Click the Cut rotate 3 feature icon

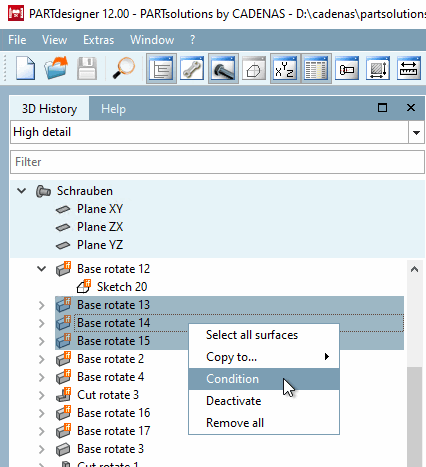(x=63, y=395)
